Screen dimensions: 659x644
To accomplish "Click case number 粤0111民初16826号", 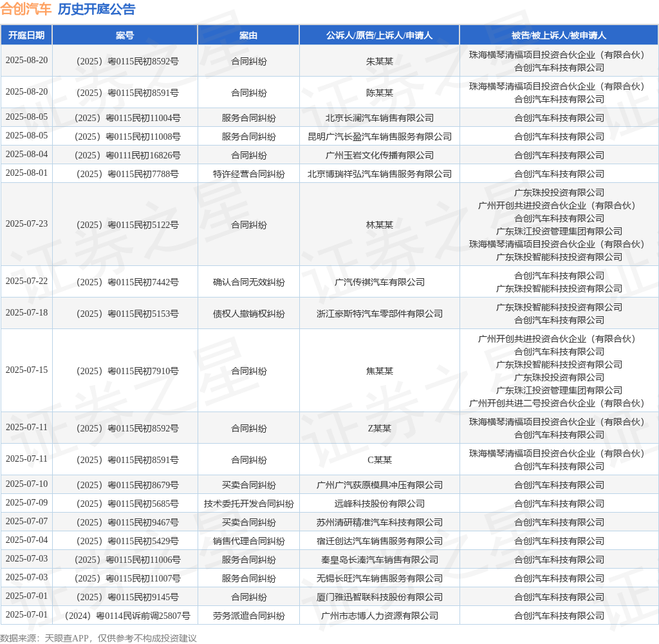I will [127, 155].
